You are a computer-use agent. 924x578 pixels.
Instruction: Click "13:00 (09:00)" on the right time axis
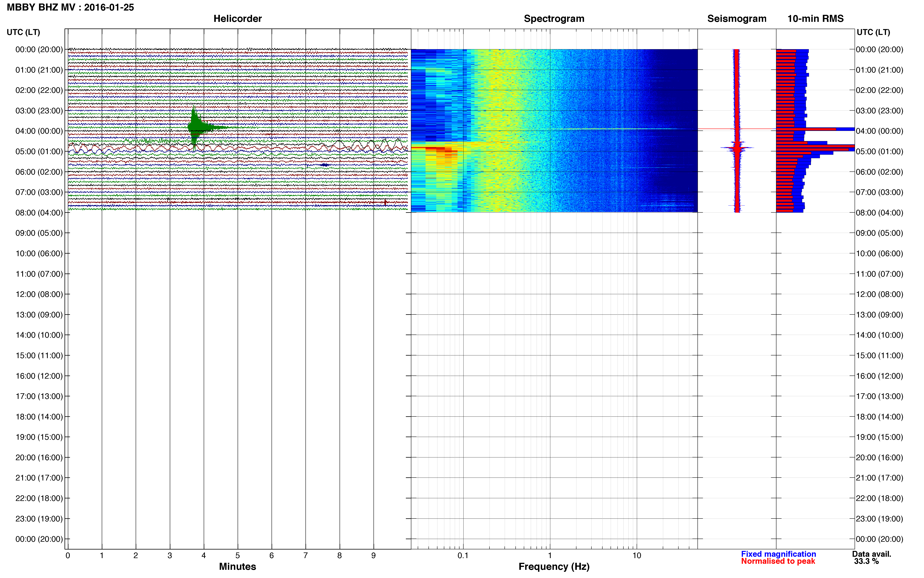(x=879, y=315)
